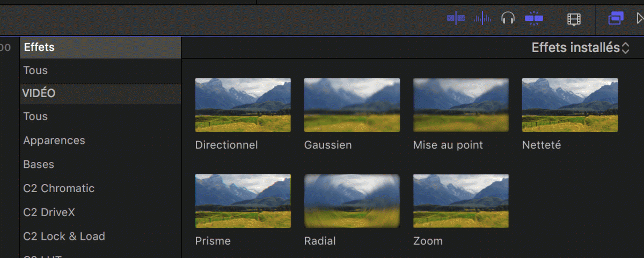The image size is (644, 258).
Task: Select the Effets header in the sidebar
Action: 100,47
